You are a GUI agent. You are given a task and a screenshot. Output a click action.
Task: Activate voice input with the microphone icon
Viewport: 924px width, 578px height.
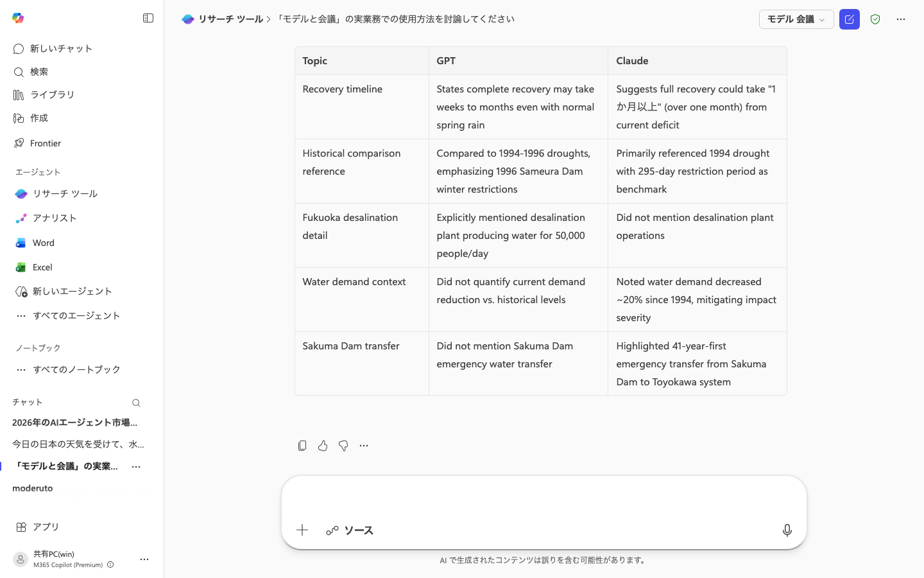(x=787, y=530)
